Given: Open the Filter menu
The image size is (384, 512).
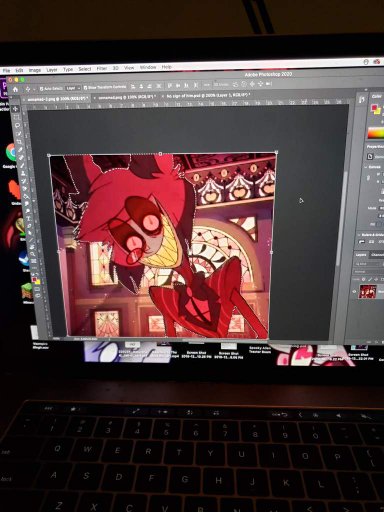Looking at the screenshot, I should (x=102, y=69).
